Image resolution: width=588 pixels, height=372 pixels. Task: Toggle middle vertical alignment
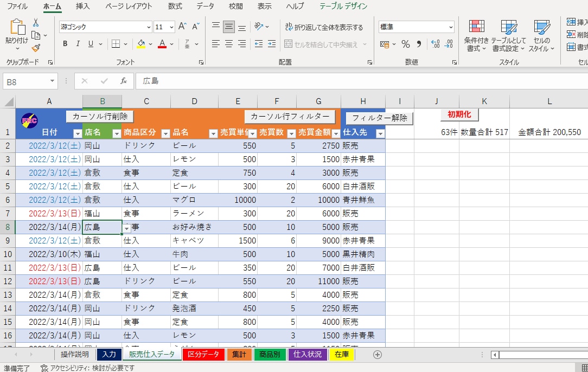click(x=229, y=27)
